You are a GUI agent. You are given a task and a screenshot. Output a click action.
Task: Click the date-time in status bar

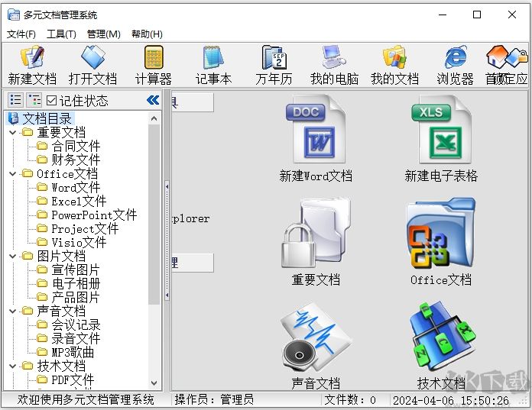[451, 400]
